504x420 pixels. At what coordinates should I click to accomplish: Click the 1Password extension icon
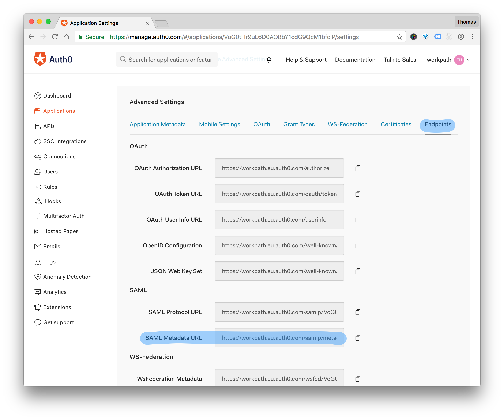[460, 37]
